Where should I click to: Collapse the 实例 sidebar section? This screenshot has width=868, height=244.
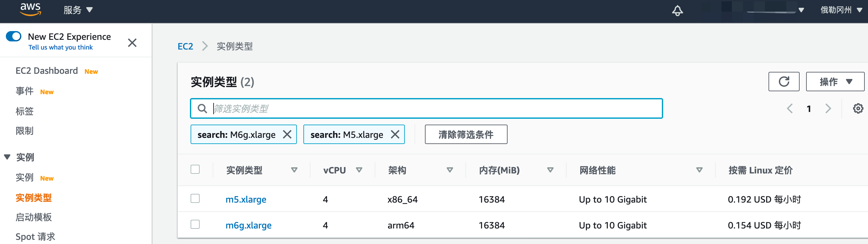pos(7,157)
